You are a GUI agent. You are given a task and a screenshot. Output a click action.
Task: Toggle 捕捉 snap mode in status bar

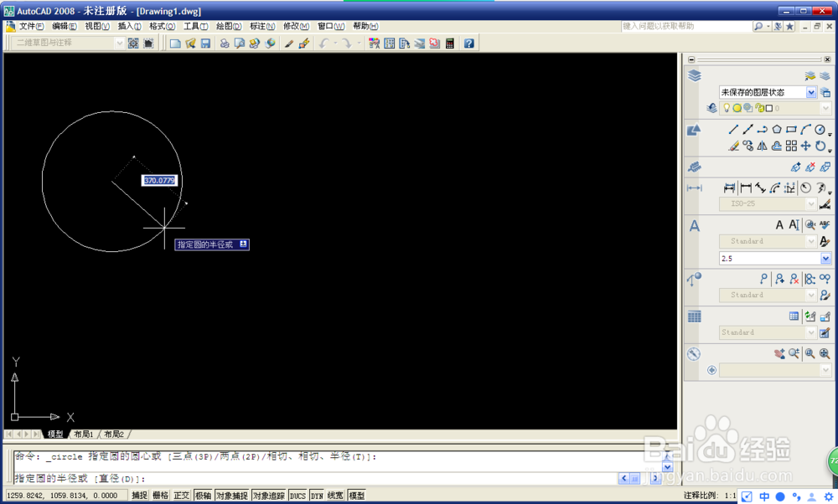139,496
